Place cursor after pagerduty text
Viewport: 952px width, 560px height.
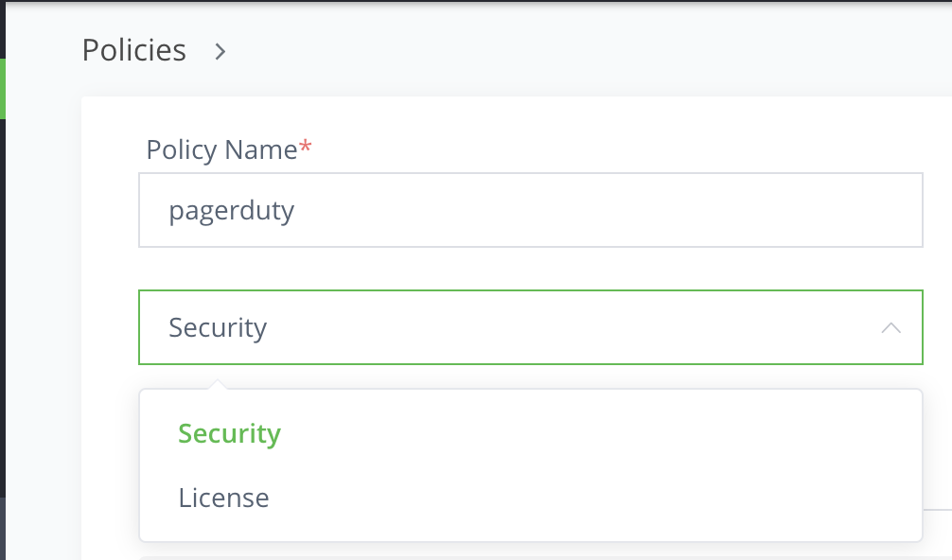[295, 211]
